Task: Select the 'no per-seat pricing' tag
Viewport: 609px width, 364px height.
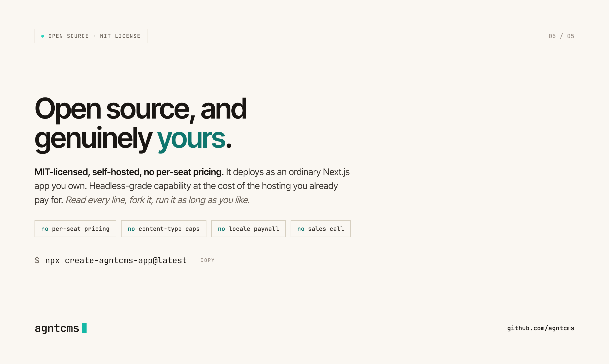Action: (x=75, y=229)
